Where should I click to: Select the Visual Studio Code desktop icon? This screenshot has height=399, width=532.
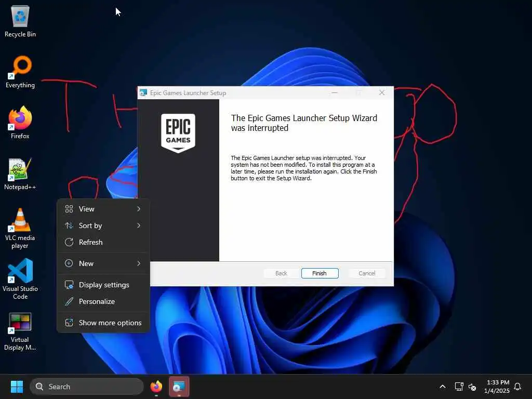pos(20,279)
